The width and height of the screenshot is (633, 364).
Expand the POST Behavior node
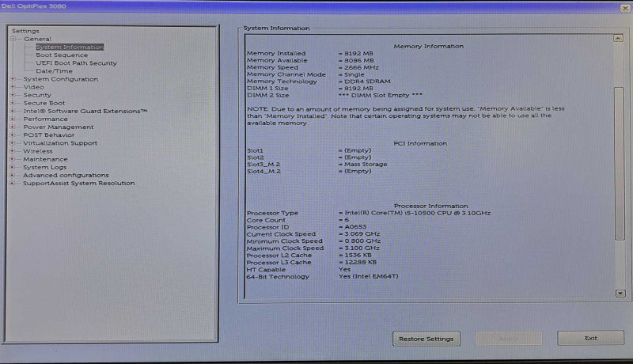pos(13,135)
